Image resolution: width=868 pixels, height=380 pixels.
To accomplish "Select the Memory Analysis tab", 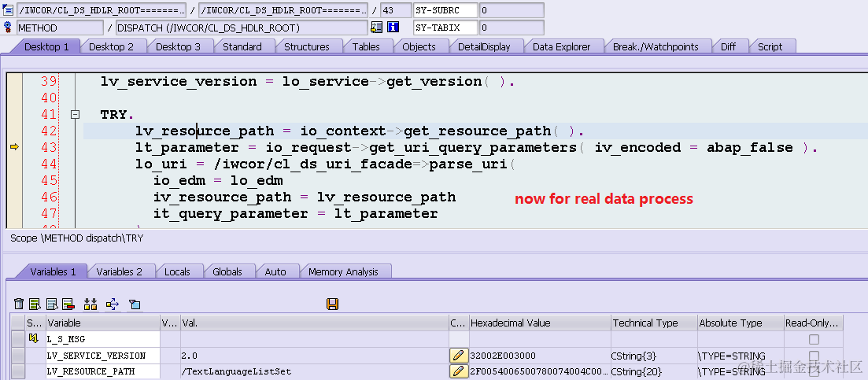I will tap(343, 271).
